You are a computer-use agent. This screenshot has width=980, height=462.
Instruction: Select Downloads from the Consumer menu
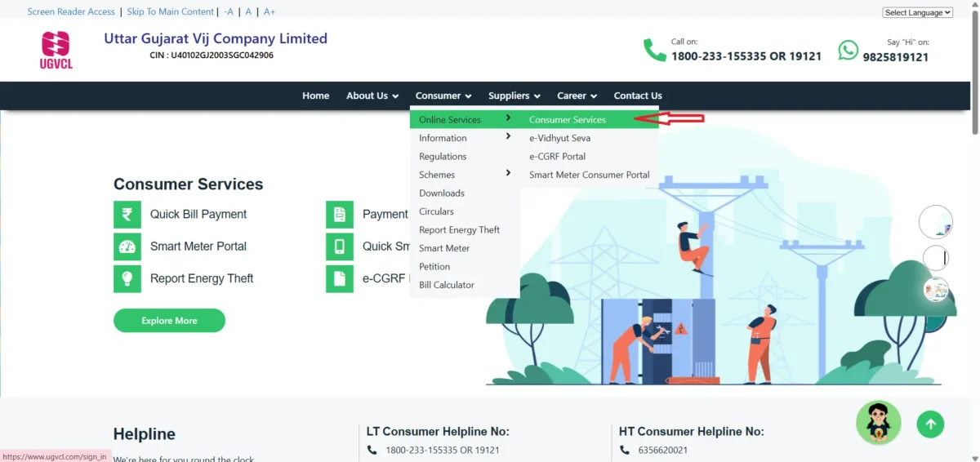click(x=442, y=193)
